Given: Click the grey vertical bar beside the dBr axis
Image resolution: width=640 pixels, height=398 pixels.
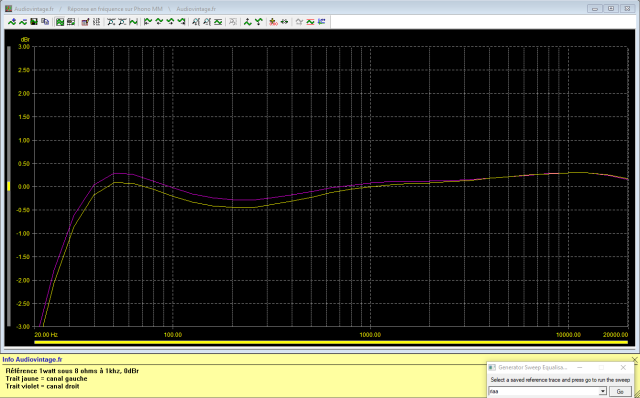Looking at the screenshot, I should pyautogui.click(x=9, y=186).
